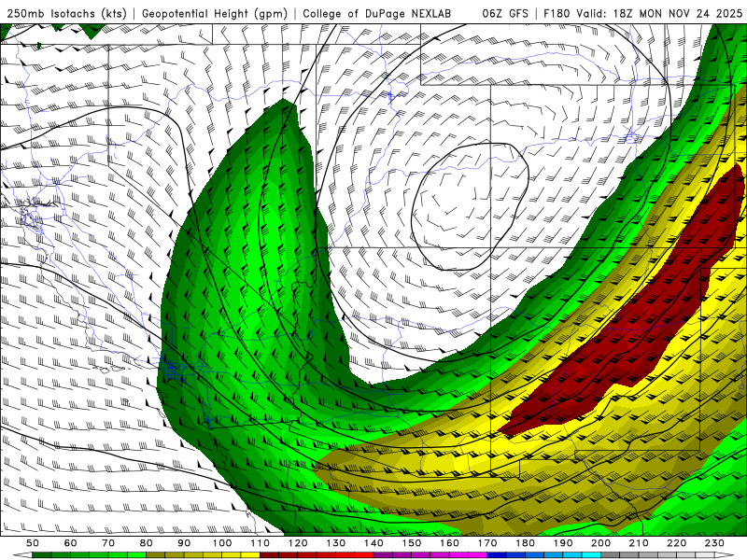The width and height of the screenshot is (747, 560).
Task: Click the 'Geopotential Height (gpm)' header text
Action: [215, 14]
